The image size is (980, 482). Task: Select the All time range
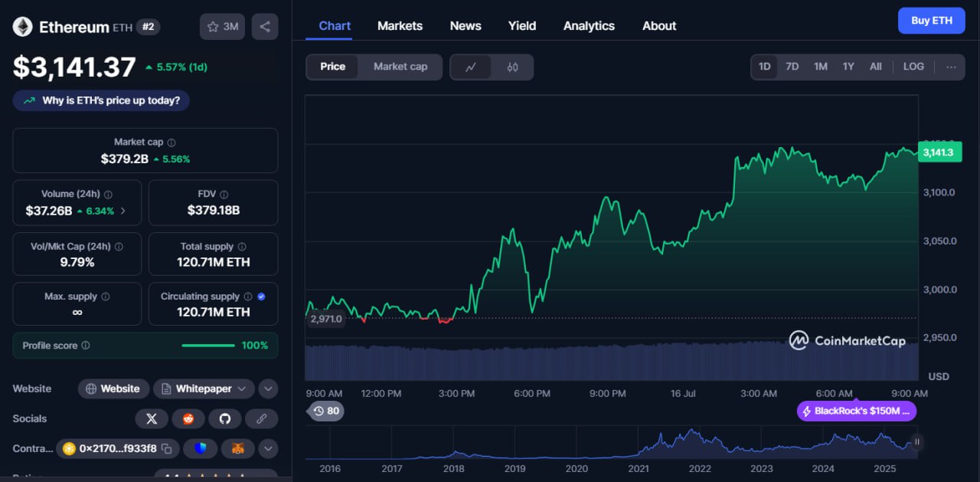pyautogui.click(x=876, y=67)
